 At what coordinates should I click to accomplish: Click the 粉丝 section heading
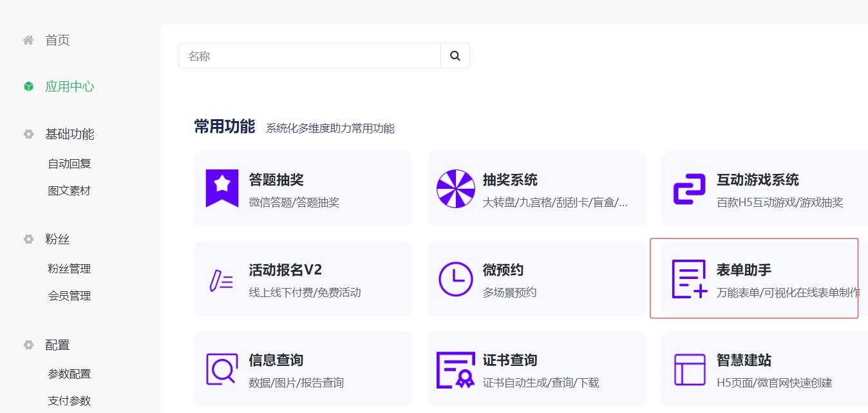57,239
